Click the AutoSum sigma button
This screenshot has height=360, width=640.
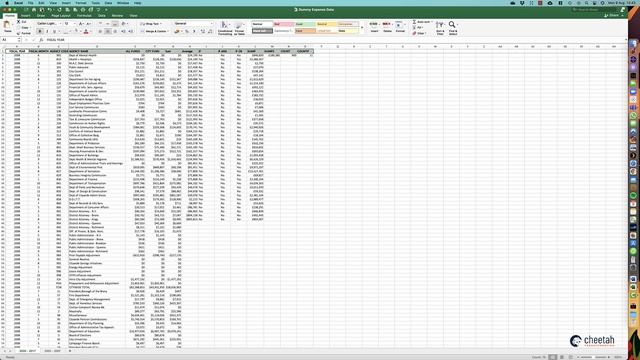[x=422, y=22]
